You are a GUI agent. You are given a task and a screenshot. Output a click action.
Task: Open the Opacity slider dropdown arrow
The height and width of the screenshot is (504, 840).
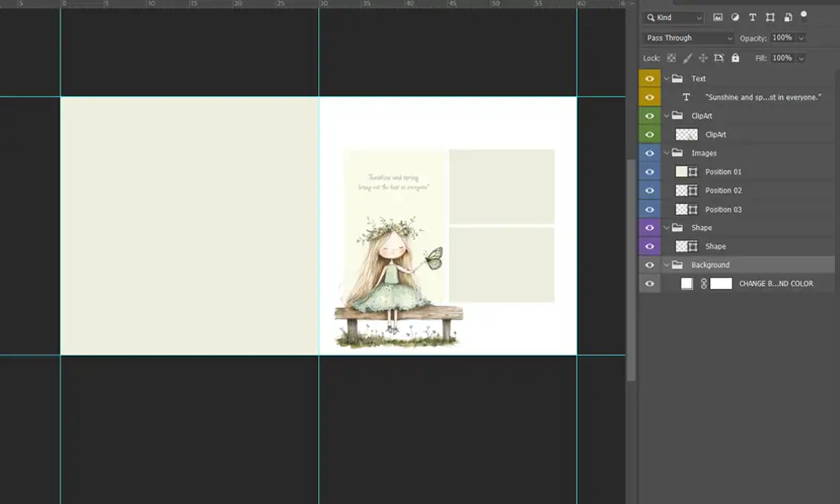click(x=801, y=38)
